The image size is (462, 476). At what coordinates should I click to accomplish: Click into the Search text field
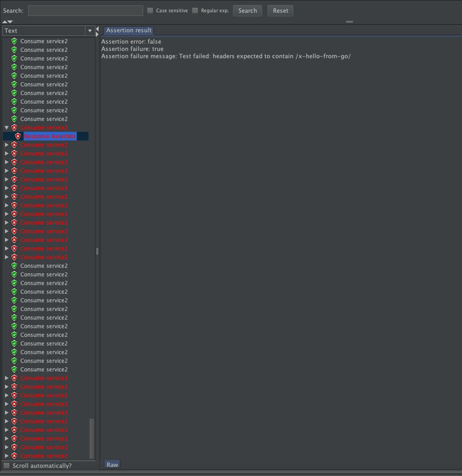pos(85,10)
